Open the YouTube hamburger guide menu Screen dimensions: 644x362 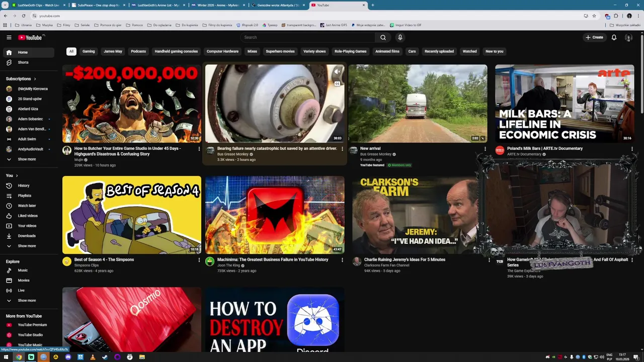pyautogui.click(x=9, y=37)
